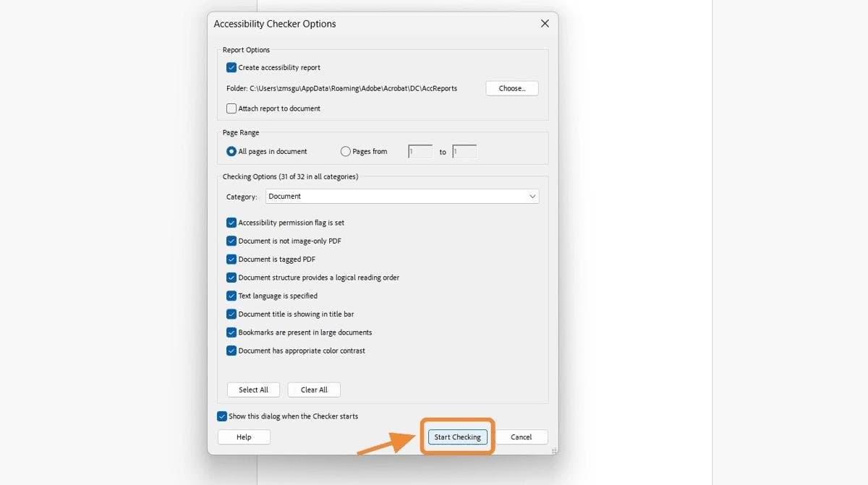Disable "Document has appropriate color contrast"

(231, 351)
